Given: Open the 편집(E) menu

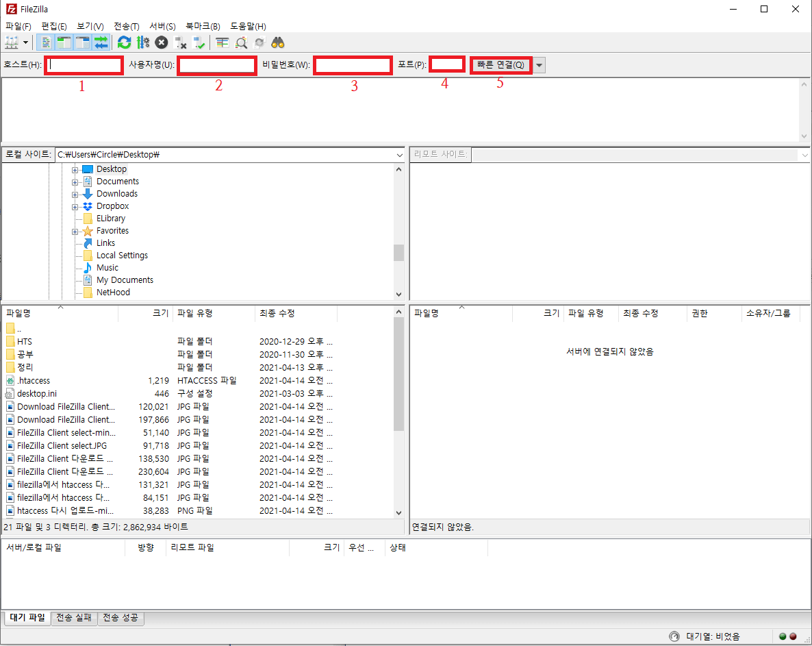Looking at the screenshot, I should click(x=54, y=27).
